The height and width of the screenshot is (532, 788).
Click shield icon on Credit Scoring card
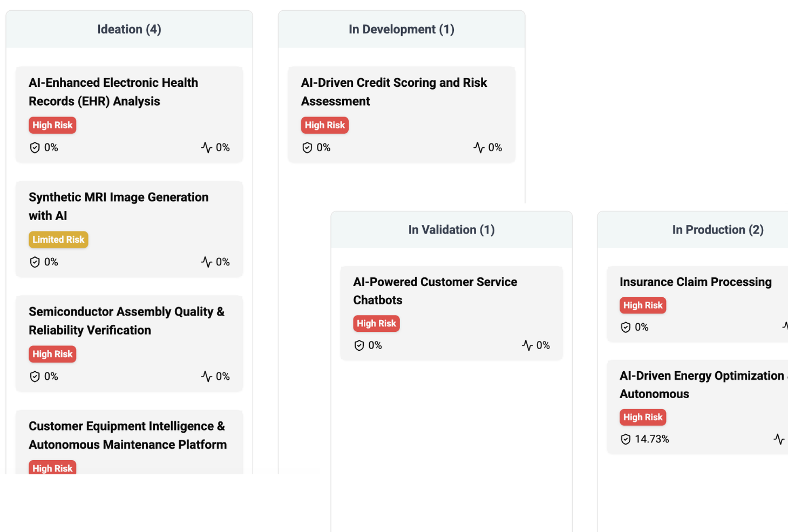point(308,148)
